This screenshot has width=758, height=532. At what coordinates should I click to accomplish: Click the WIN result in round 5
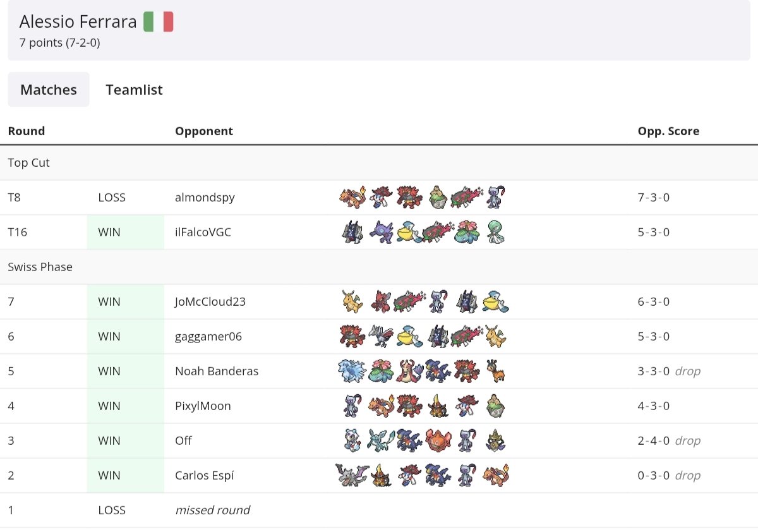coord(109,372)
